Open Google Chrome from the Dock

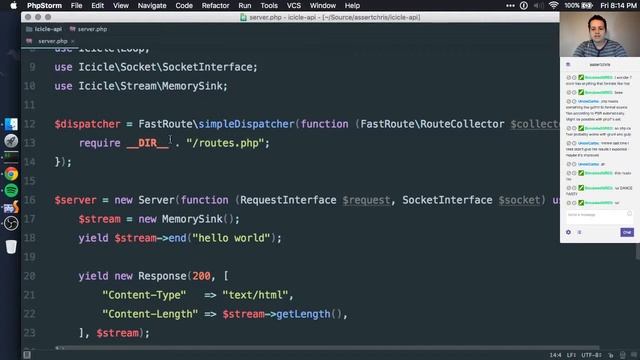pos(11,174)
